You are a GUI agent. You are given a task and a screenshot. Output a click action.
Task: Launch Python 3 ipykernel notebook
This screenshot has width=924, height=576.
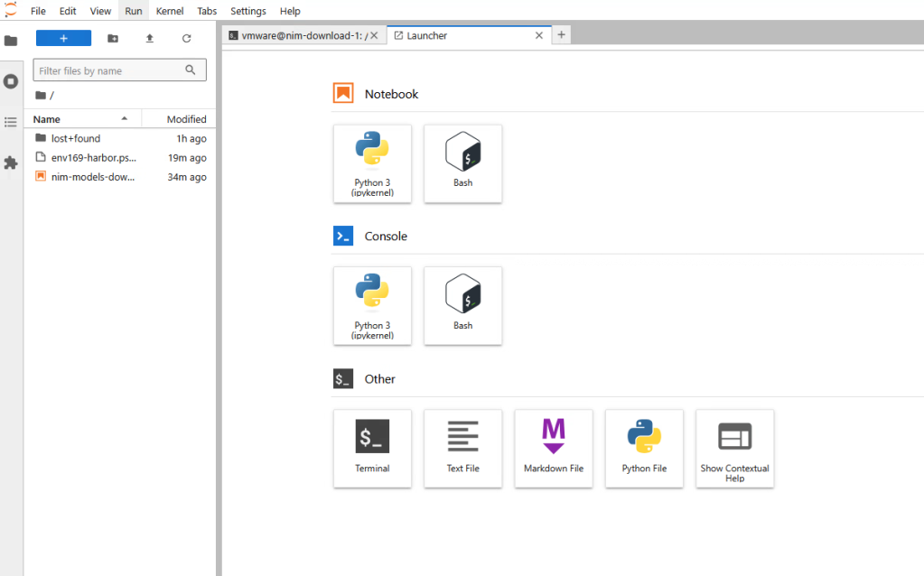click(372, 163)
